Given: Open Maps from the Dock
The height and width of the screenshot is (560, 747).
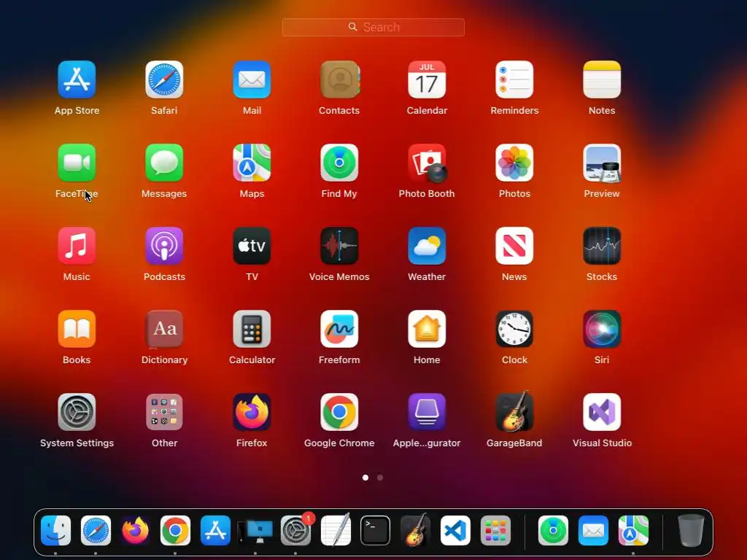Looking at the screenshot, I should click(x=633, y=531).
